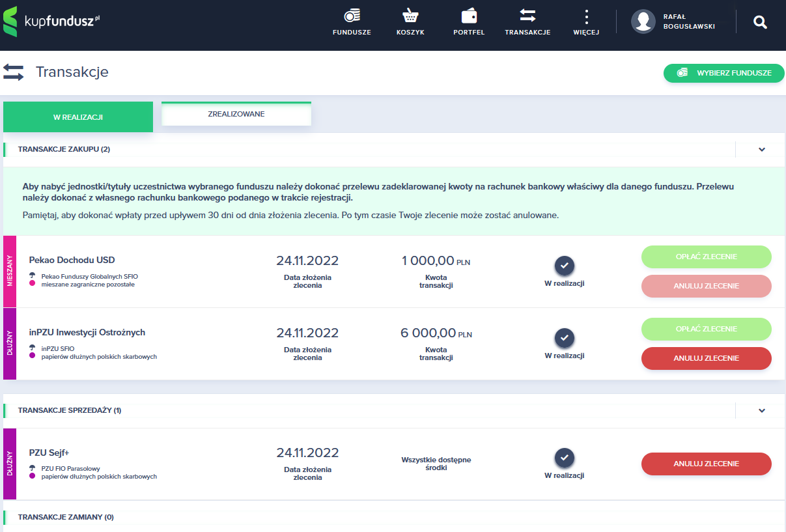
Task: Switch to the Zrealizowane tab
Action: (x=236, y=114)
